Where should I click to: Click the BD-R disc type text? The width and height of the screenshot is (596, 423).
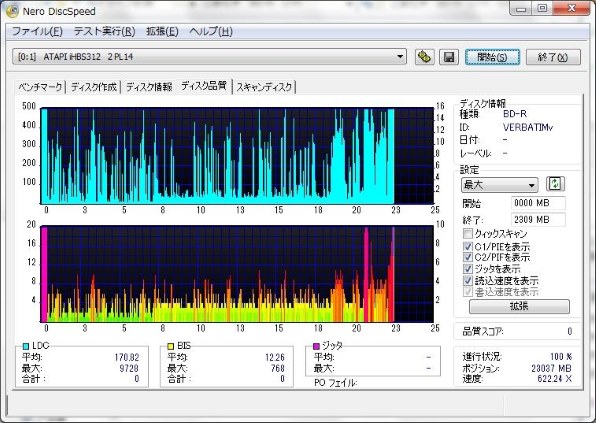[515, 114]
